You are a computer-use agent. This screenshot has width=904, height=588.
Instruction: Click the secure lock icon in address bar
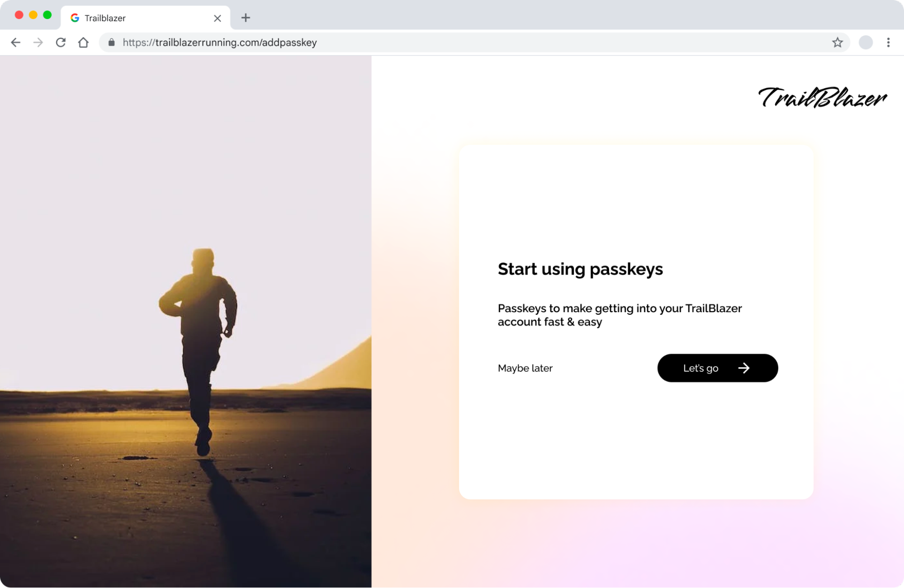tap(111, 42)
